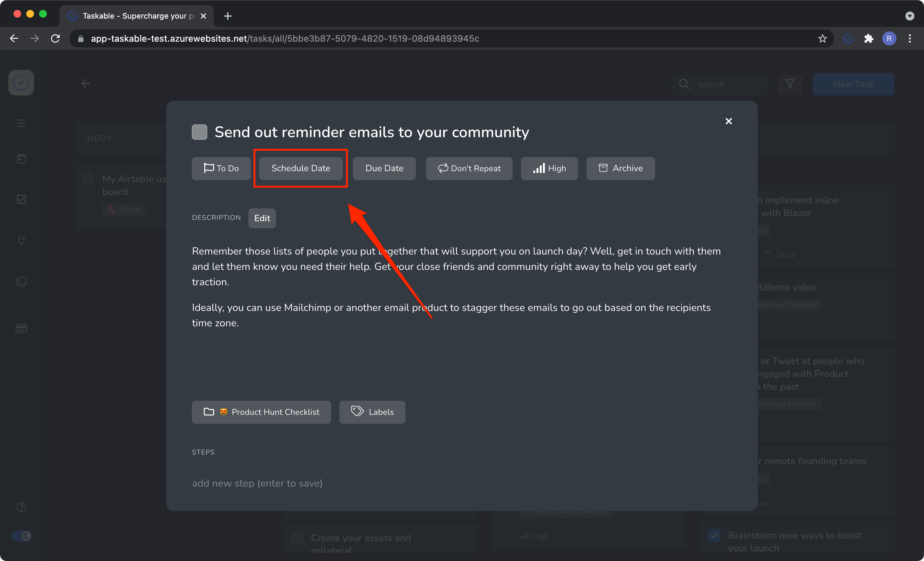Screen dimensions: 924x561
Task: Click the billing card icon in sidebar
Action: pos(21,328)
